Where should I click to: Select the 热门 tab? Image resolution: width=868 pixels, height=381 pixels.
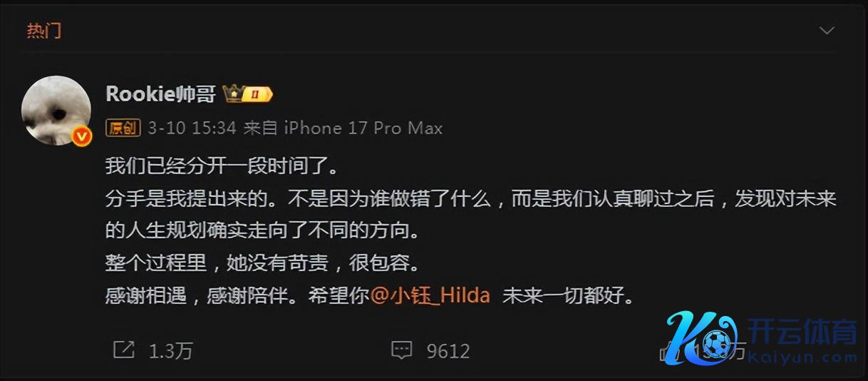(43, 31)
